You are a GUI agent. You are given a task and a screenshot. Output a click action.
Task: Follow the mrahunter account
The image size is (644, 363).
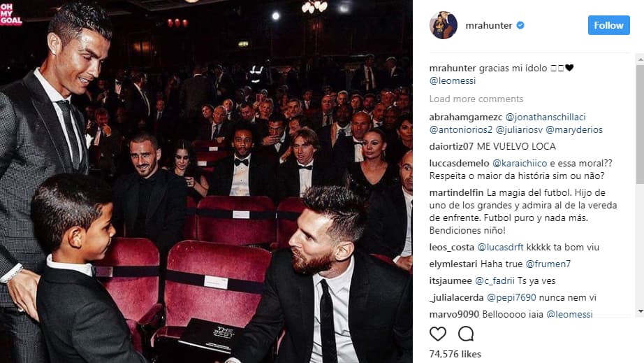[608, 25]
